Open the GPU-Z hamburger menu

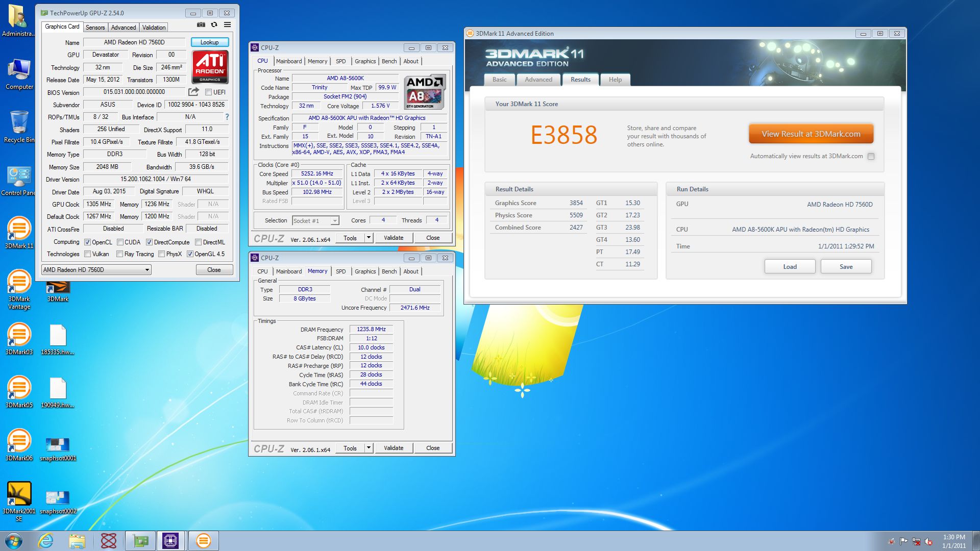[x=228, y=24]
